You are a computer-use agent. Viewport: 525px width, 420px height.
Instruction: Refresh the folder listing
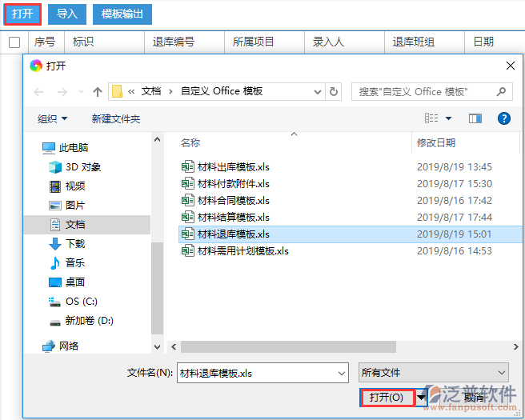pyautogui.click(x=334, y=91)
